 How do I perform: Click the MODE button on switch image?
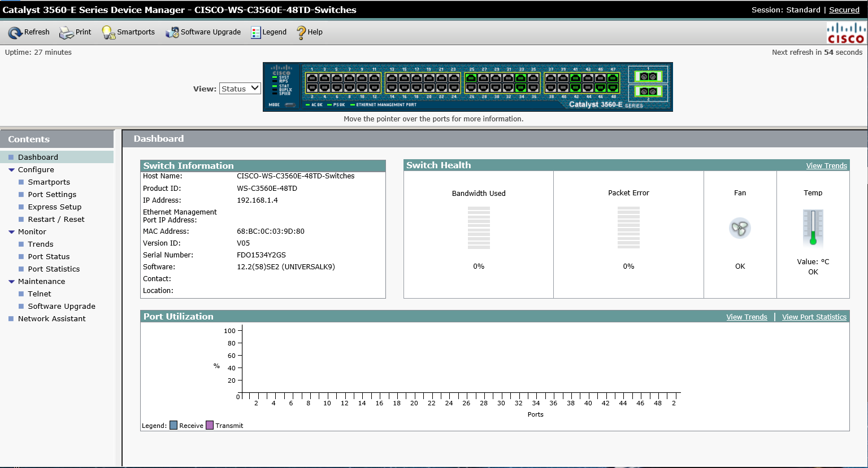pos(290,104)
